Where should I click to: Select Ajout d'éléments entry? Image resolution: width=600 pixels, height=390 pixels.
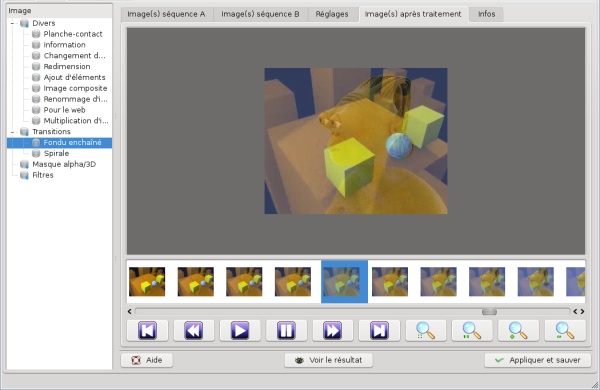pyautogui.click(x=74, y=77)
